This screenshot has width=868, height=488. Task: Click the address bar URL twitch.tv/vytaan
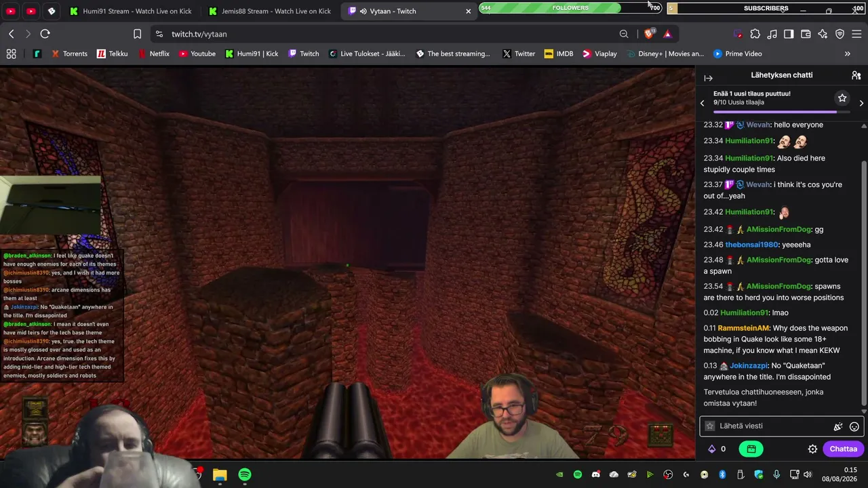(x=199, y=34)
